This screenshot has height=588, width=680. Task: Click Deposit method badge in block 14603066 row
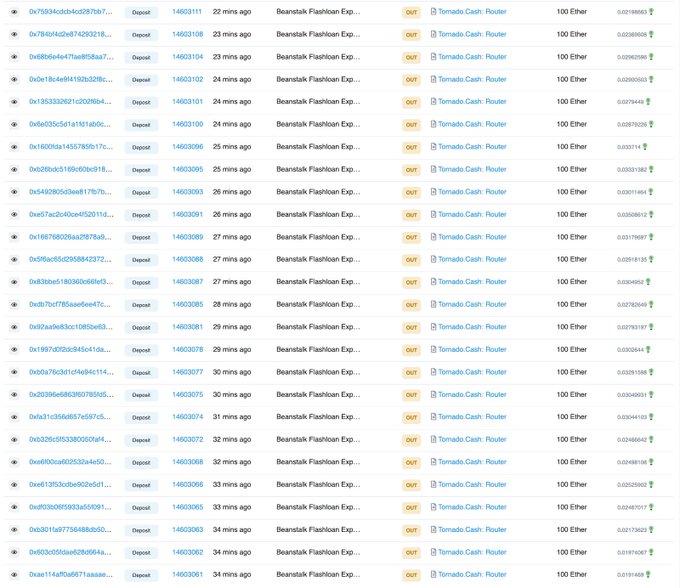coord(141,485)
